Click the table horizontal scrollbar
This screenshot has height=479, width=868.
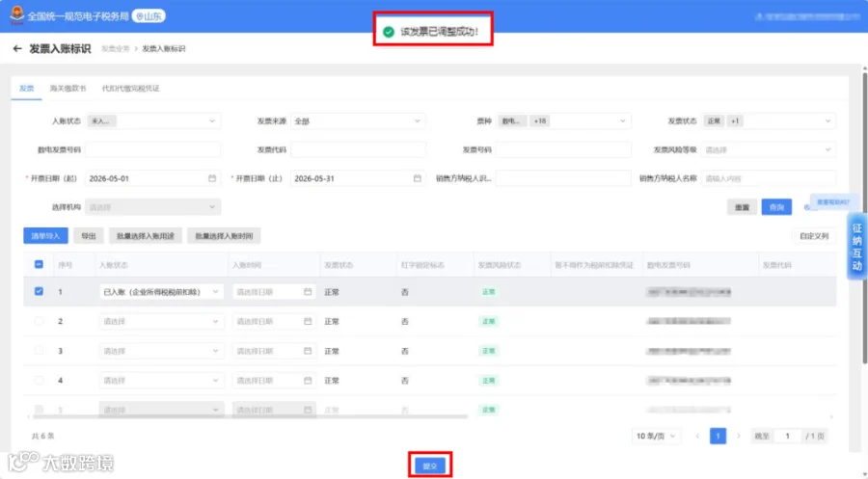coord(250,416)
